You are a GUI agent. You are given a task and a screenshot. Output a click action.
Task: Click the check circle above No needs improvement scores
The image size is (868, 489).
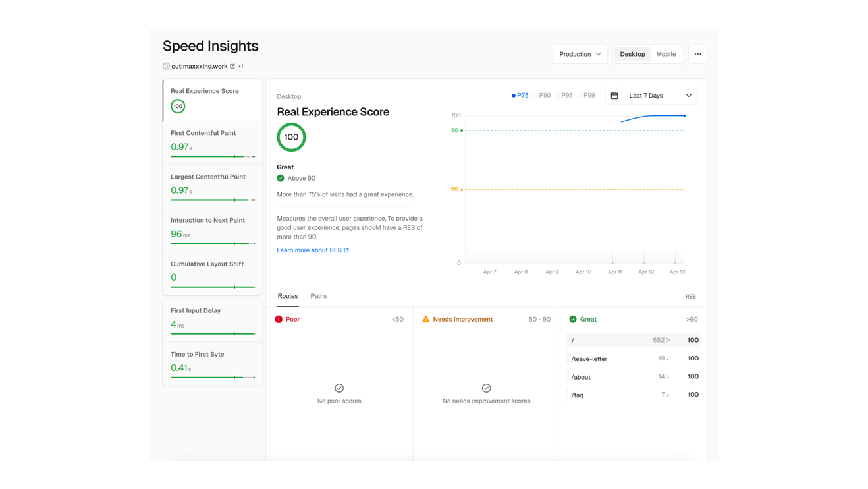486,388
